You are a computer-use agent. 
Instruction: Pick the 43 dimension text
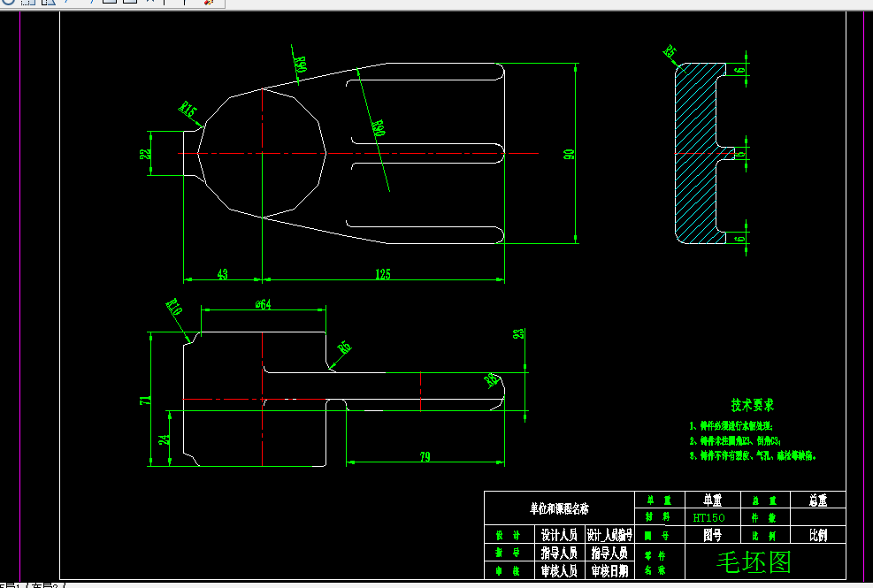point(222,274)
